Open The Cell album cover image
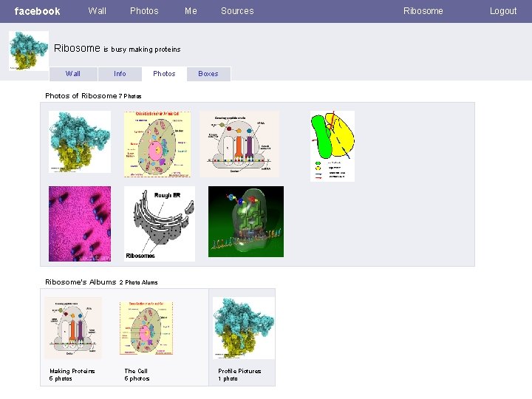The height and width of the screenshot is (399, 532). (146, 328)
